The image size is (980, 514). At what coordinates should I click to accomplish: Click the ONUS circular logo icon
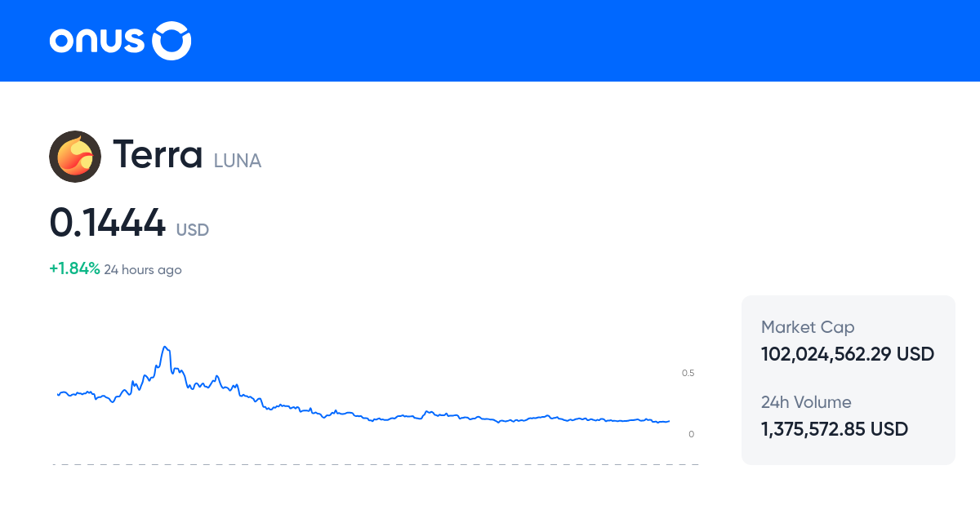172,41
